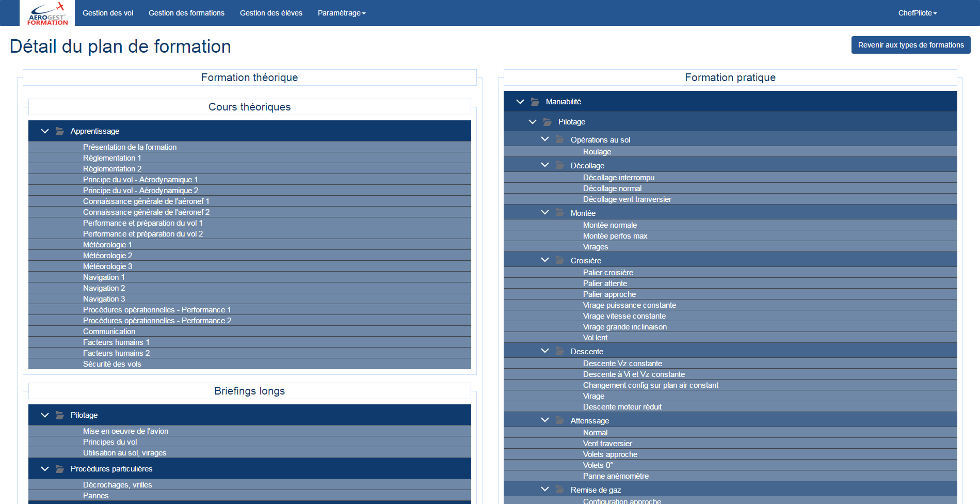Screen dimensions: 980x504
Task: Click the folder icon next to Montée
Action: click(x=560, y=213)
